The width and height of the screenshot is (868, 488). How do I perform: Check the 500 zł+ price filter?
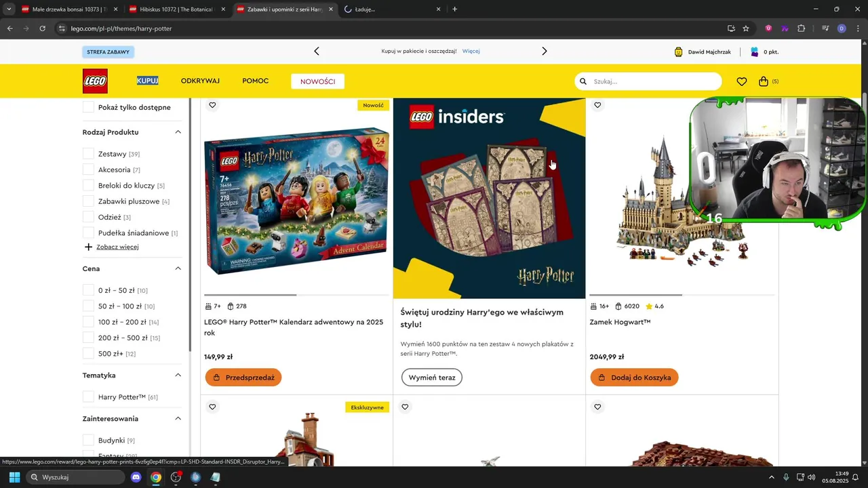(x=88, y=353)
